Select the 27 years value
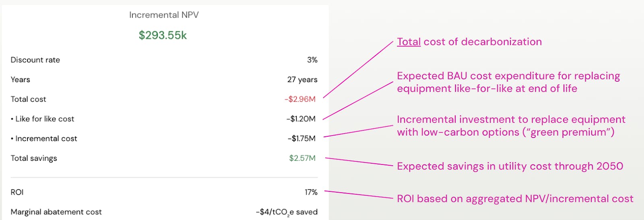This screenshot has height=220, width=644. point(302,80)
